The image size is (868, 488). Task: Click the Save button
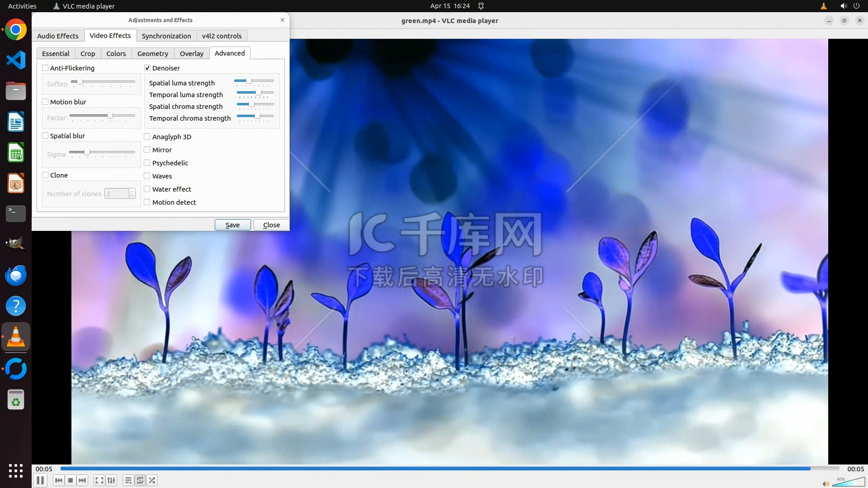click(x=232, y=225)
